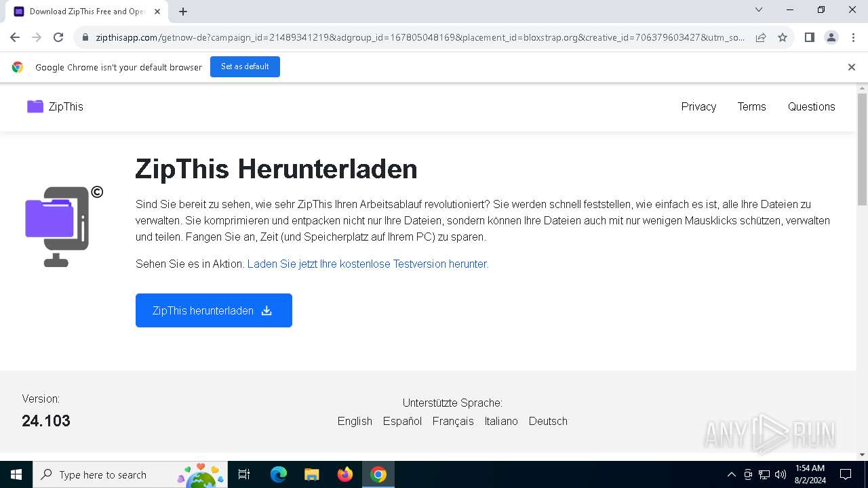Viewport: 868px width, 488px height.
Task: Open Chrome three-dot menu
Action: click(x=852, y=37)
